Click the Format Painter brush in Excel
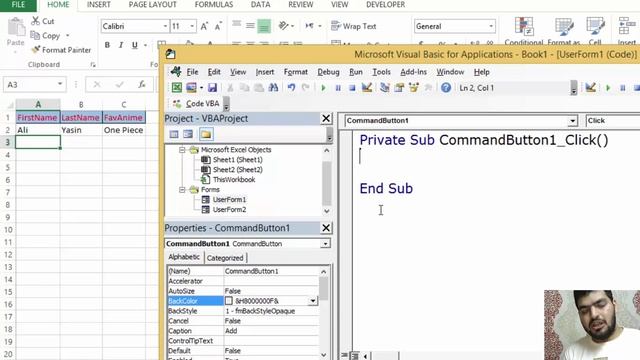This screenshot has width=640, height=360. click(x=36, y=50)
